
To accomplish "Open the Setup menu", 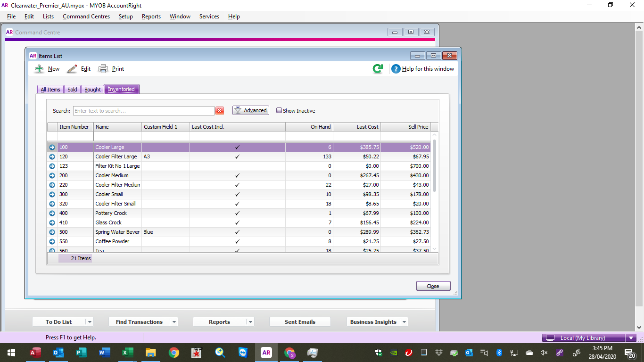I will tap(126, 16).
